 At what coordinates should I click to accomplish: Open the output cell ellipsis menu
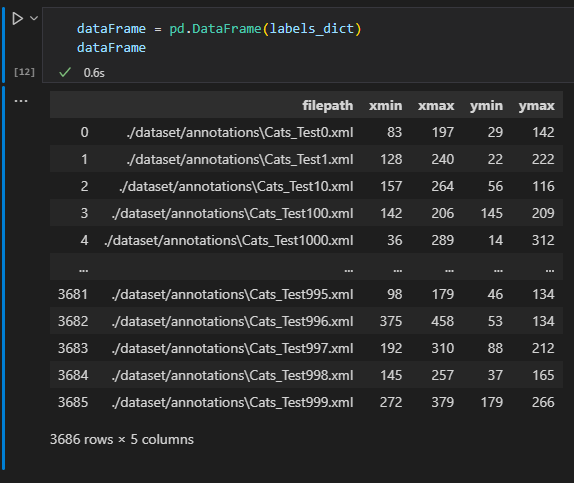coord(21,101)
